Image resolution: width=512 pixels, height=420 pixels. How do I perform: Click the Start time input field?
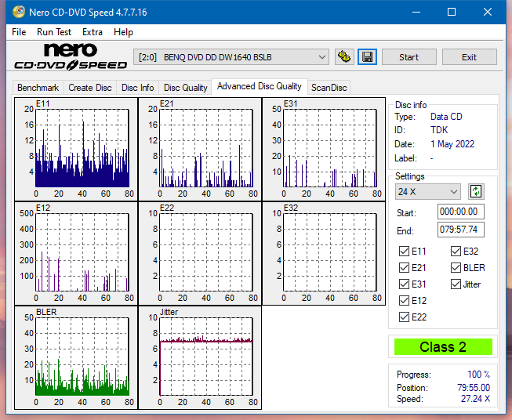click(460, 212)
